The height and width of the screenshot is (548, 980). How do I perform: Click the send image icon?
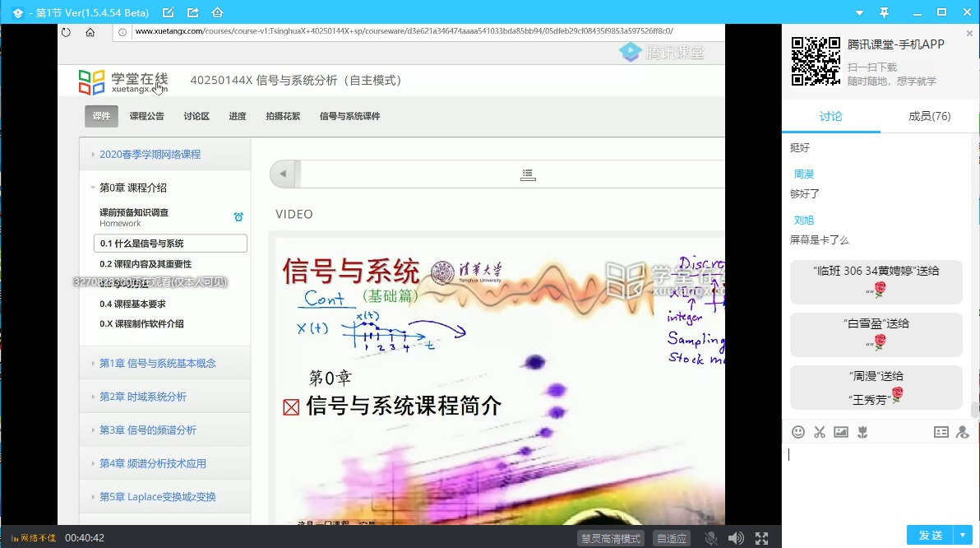click(841, 432)
